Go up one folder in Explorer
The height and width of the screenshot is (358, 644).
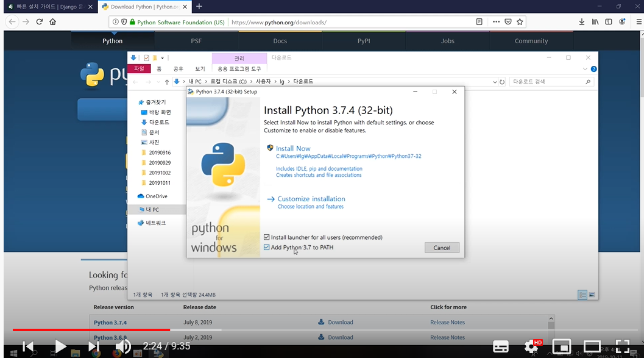(x=167, y=82)
